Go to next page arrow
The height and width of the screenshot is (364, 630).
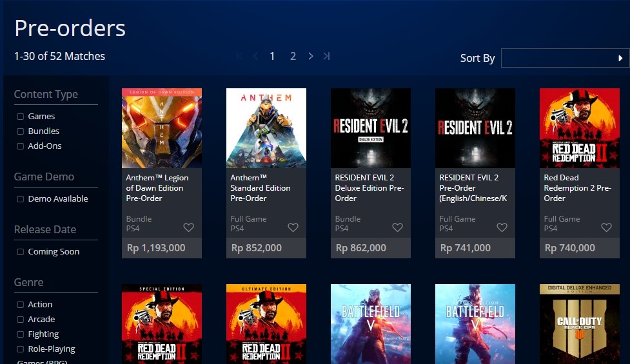pyautogui.click(x=311, y=56)
